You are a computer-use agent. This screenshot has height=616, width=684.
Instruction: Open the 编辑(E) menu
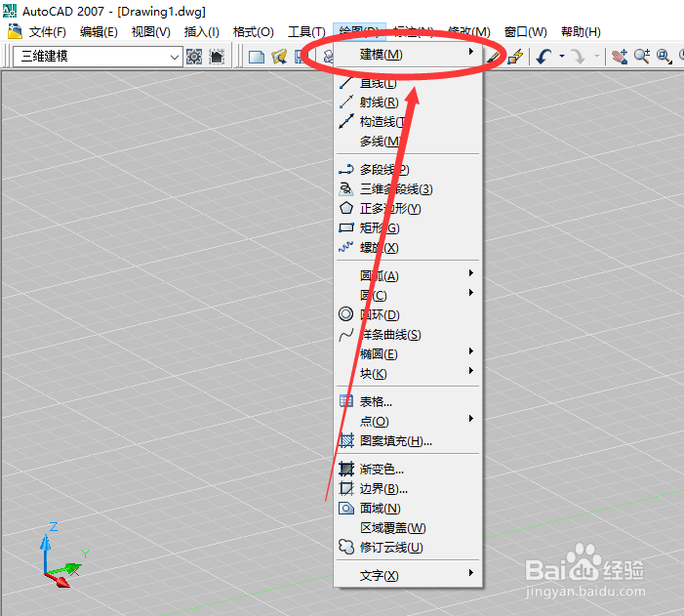99,32
